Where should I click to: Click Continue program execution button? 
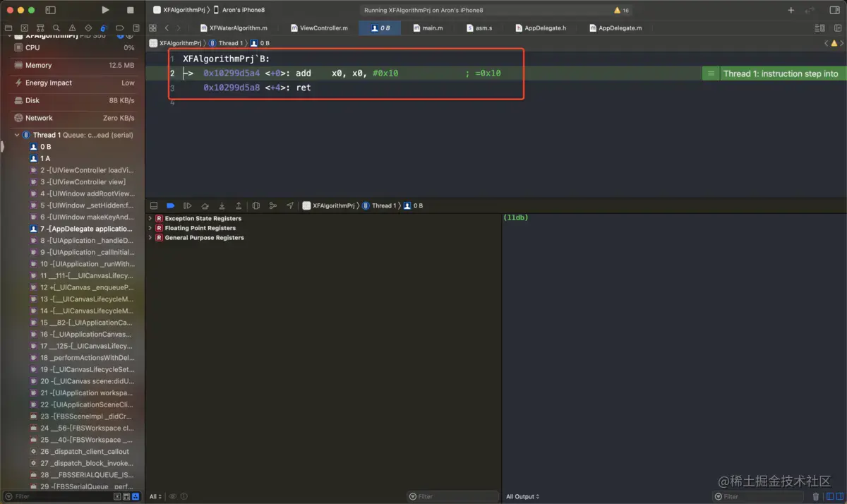coord(187,205)
